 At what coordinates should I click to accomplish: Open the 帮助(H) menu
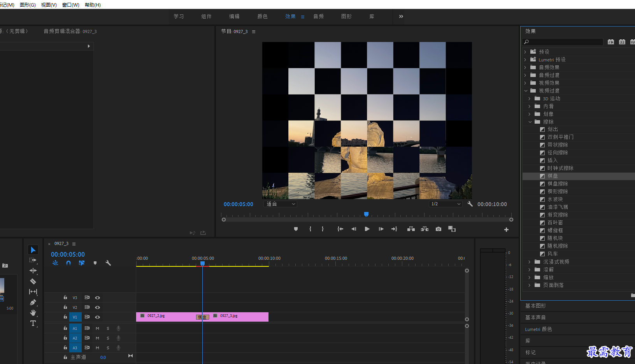point(93,5)
